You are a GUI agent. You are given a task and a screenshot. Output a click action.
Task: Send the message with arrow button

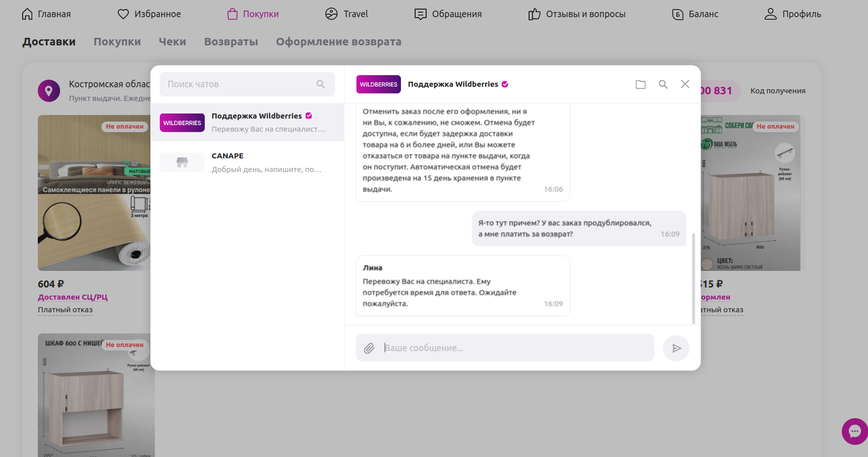coord(676,348)
